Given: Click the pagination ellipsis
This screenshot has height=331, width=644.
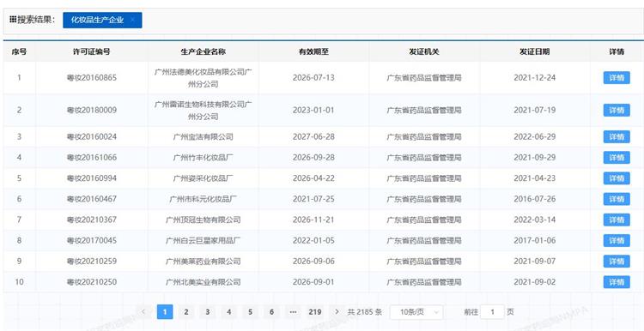Looking at the screenshot, I should coord(293,312).
